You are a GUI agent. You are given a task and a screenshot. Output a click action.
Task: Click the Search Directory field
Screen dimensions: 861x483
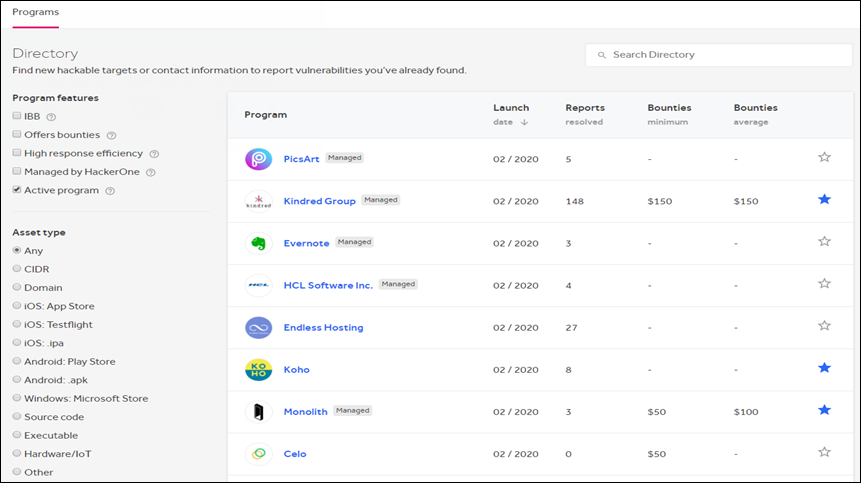(719, 55)
